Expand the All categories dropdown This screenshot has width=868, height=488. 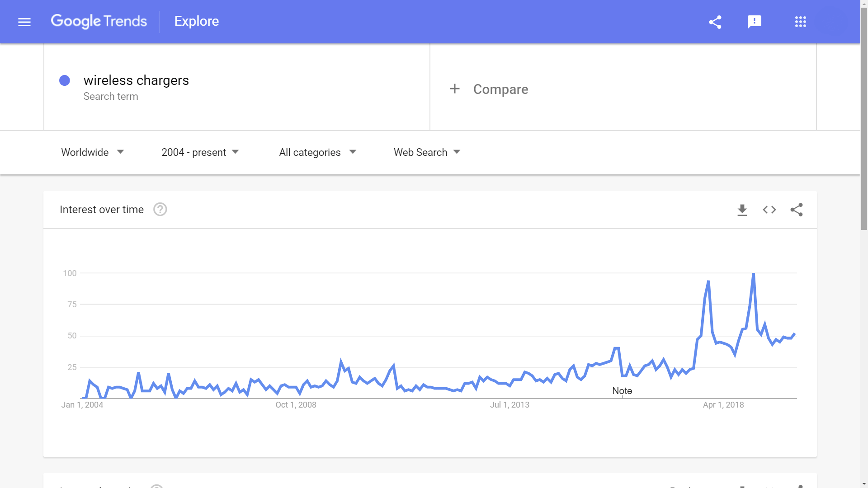pyautogui.click(x=318, y=152)
